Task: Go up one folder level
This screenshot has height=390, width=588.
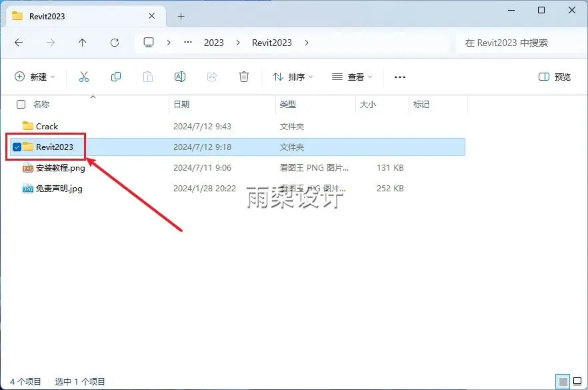Action: pyautogui.click(x=83, y=43)
